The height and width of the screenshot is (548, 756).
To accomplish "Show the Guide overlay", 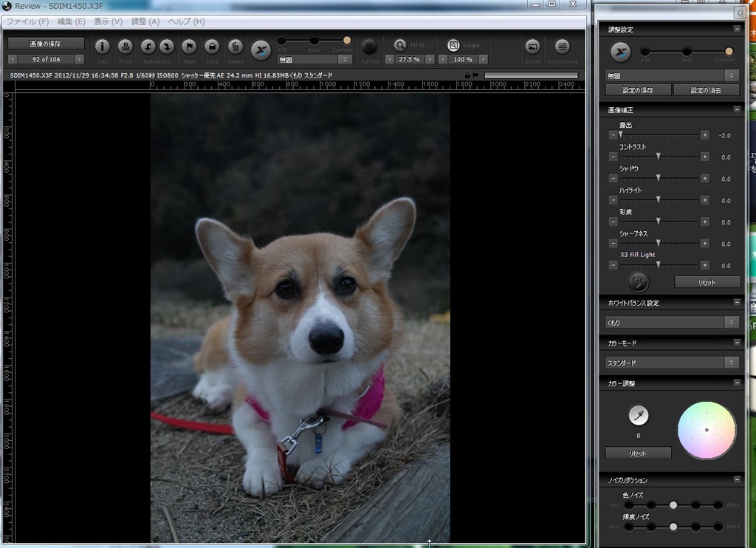I will 532,47.
